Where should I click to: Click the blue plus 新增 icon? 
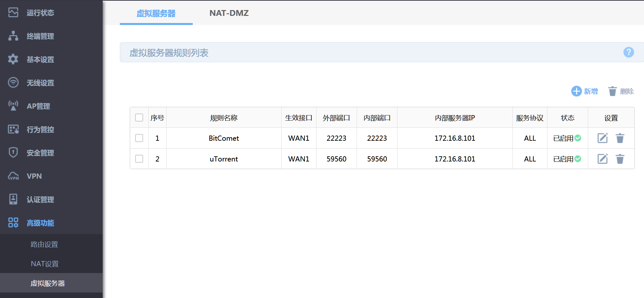(x=576, y=91)
